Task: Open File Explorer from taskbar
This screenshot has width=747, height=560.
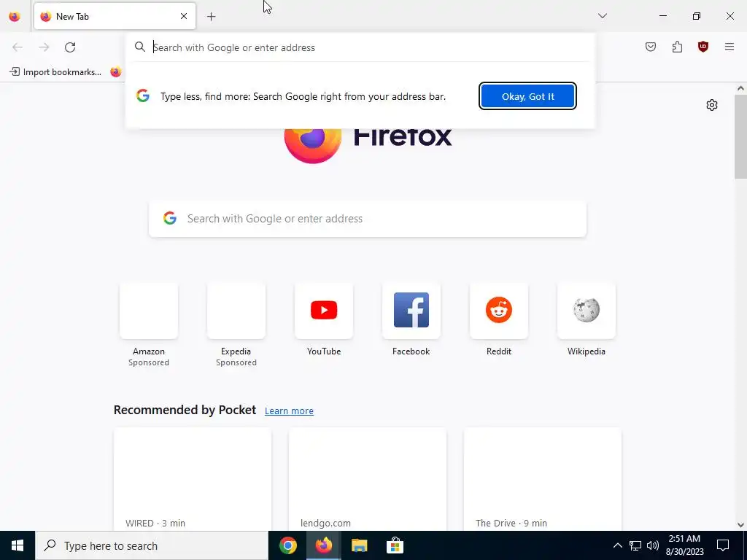Action: pos(359,545)
